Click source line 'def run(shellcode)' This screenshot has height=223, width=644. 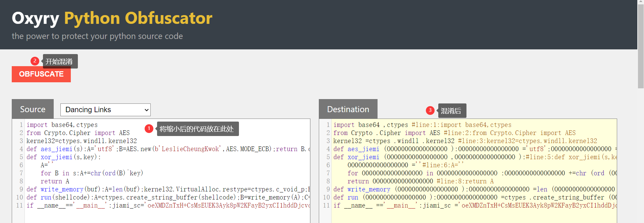pos(168,197)
